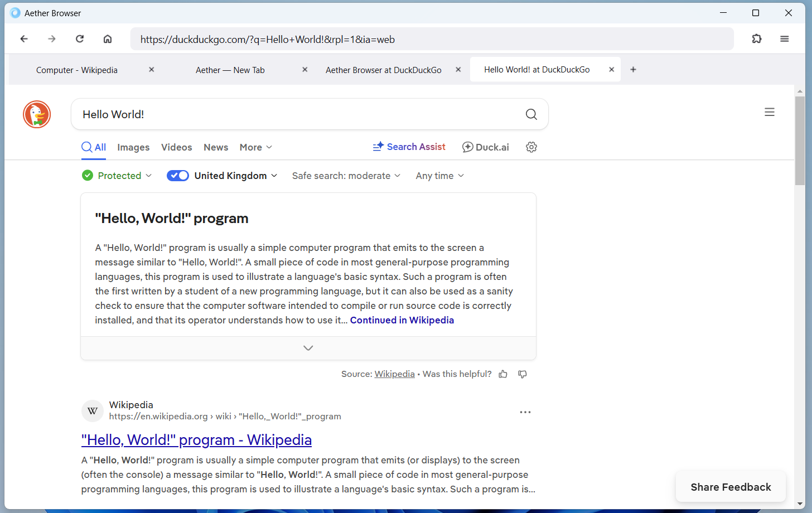Click the search magnifier button

point(531,114)
